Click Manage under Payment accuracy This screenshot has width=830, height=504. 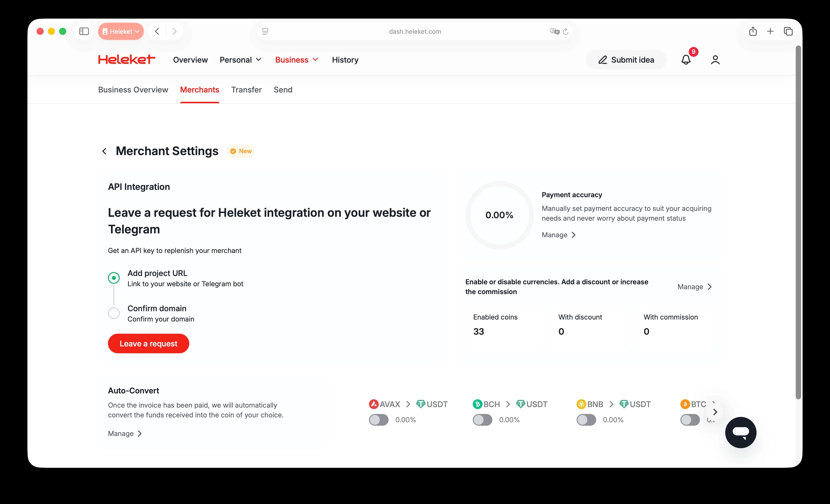click(x=558, y=235)
